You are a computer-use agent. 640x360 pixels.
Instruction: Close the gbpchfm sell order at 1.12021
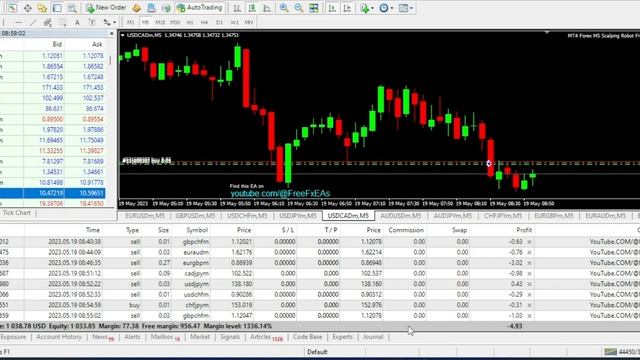tap(529, 242)
